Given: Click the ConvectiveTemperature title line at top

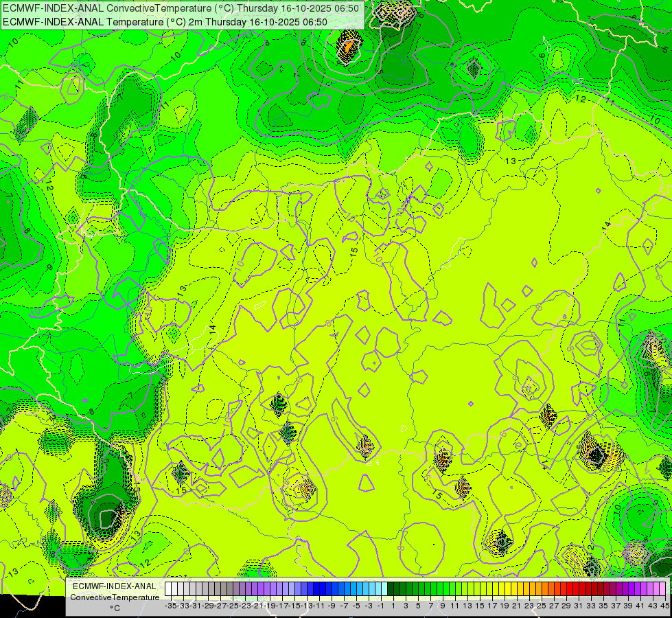Looking at the screenshot, I should click(181, 8).
